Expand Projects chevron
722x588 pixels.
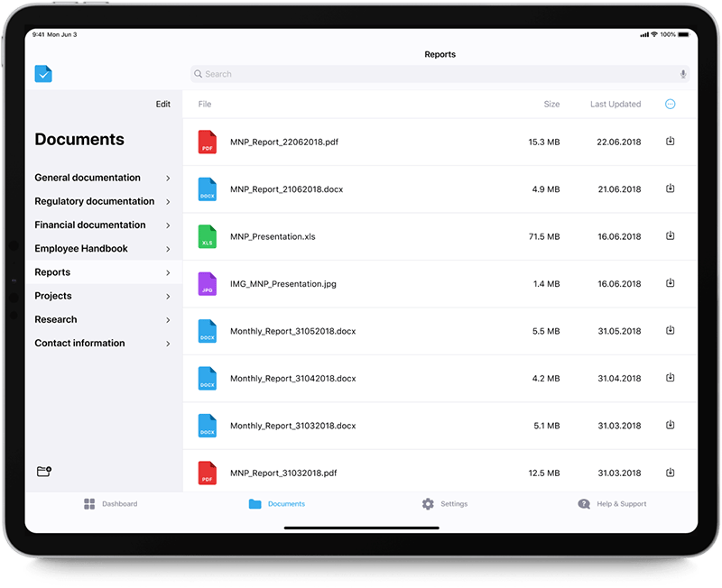click(x=168, y=297)
